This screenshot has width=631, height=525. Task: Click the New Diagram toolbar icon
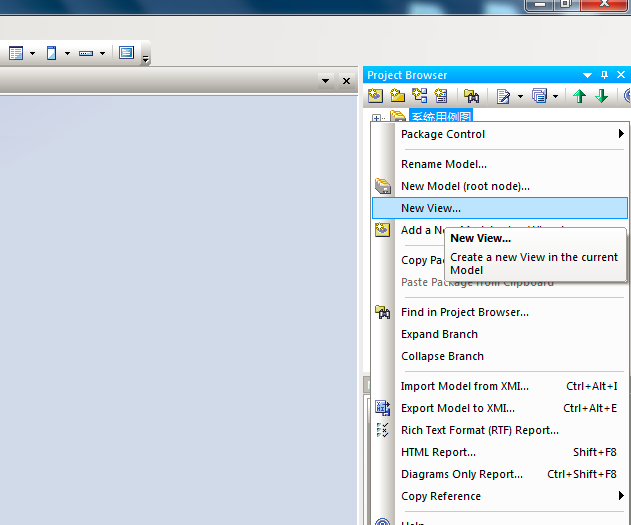click(420, 96)
